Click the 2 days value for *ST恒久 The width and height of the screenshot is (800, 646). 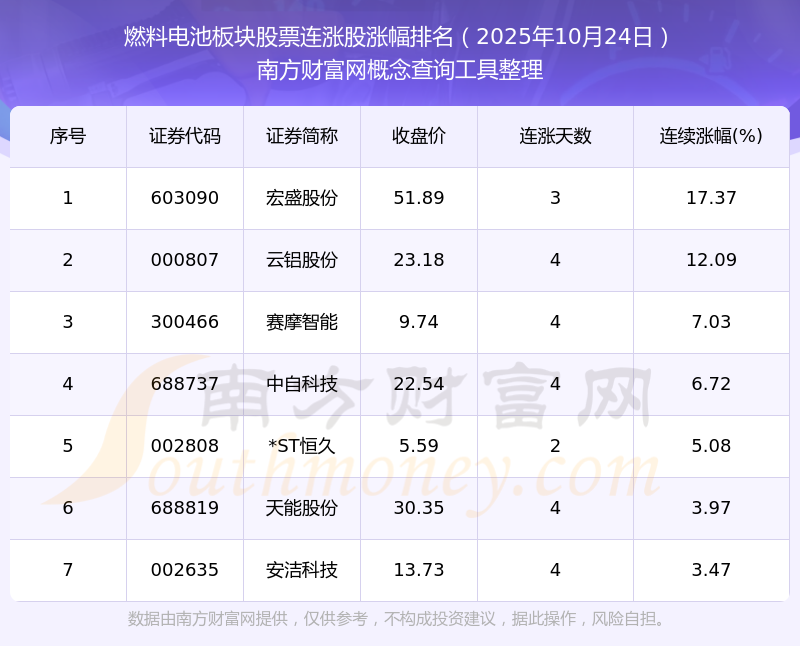click(555, 446)
